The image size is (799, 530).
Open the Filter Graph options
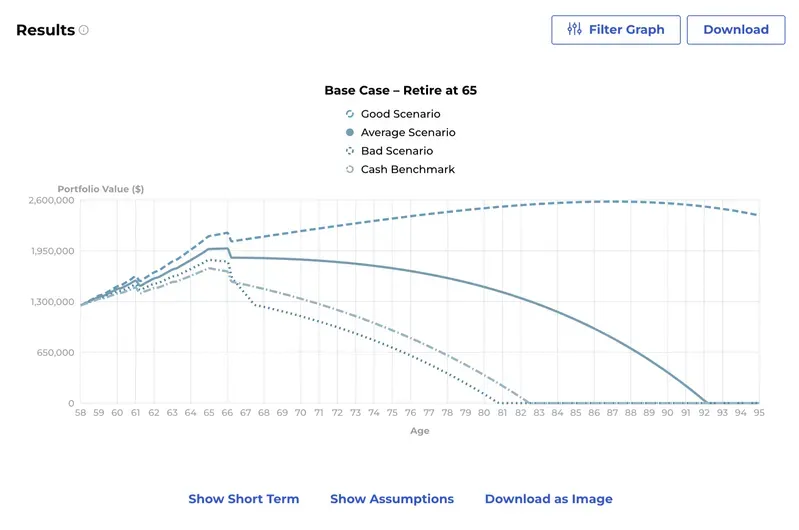pos(616,30)
